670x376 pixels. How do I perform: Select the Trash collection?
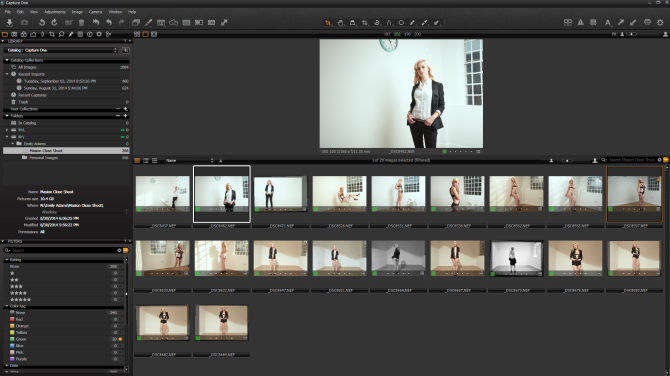66,102
